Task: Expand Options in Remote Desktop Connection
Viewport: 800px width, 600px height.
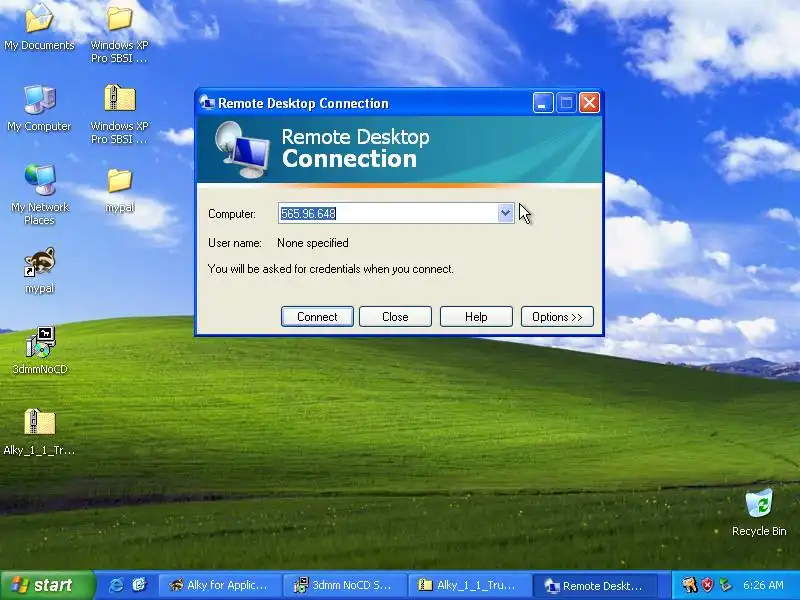Action: pos(557,317)
